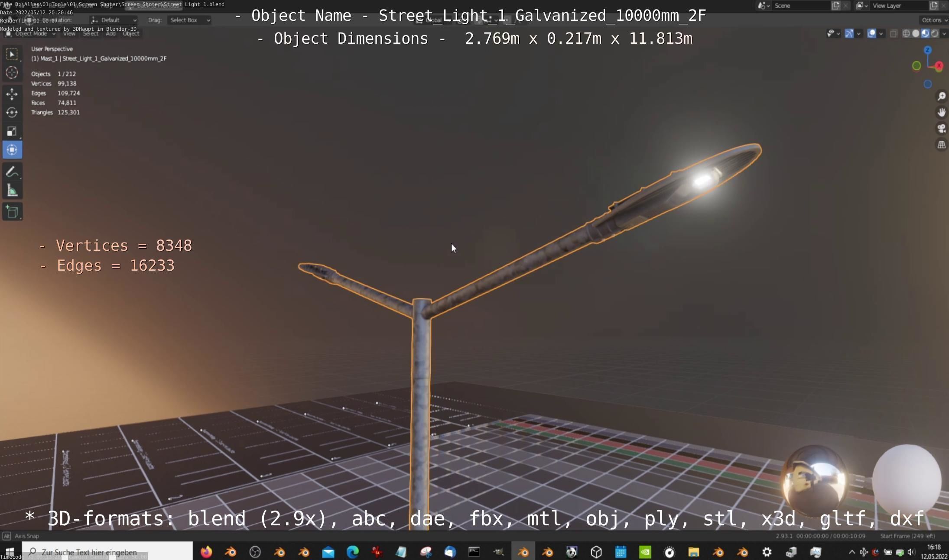Click the View Layer name field

(900, 6)
